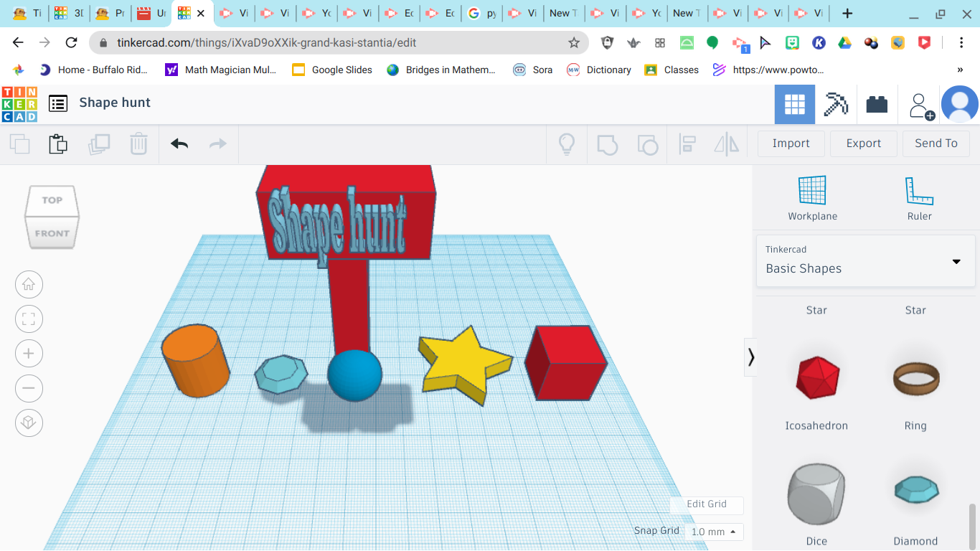The width and height of the screenshot is (980, 551).
Task: Click the Align tool icon
Action: pos(687,144)
